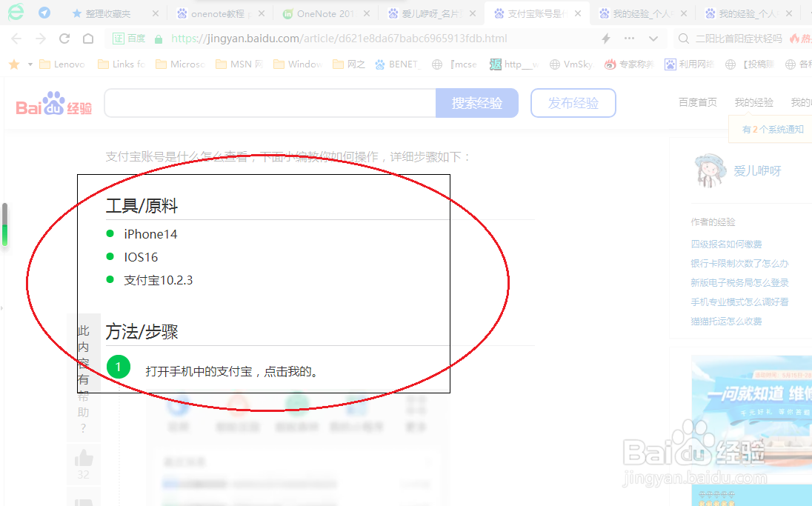The height and width of the screenshot is (506, 812).
Task: Click the green scroll indicator on left edge
Action: click(x=4, y=224)
